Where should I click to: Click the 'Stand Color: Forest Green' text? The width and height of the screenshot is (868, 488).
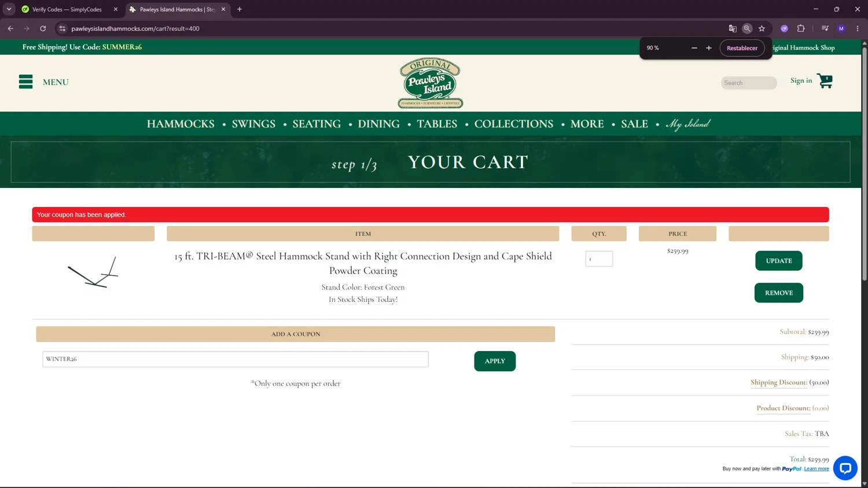pos(363,287)
